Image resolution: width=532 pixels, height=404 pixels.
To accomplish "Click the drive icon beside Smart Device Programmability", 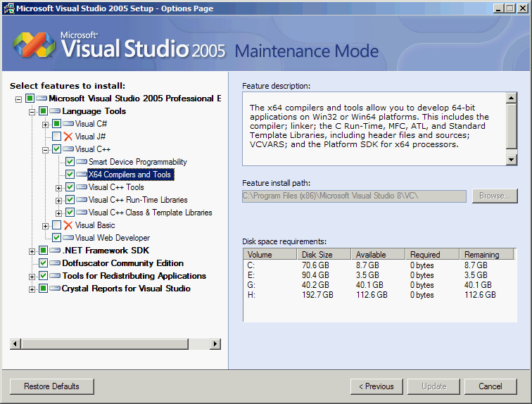I will pos(82,162).
